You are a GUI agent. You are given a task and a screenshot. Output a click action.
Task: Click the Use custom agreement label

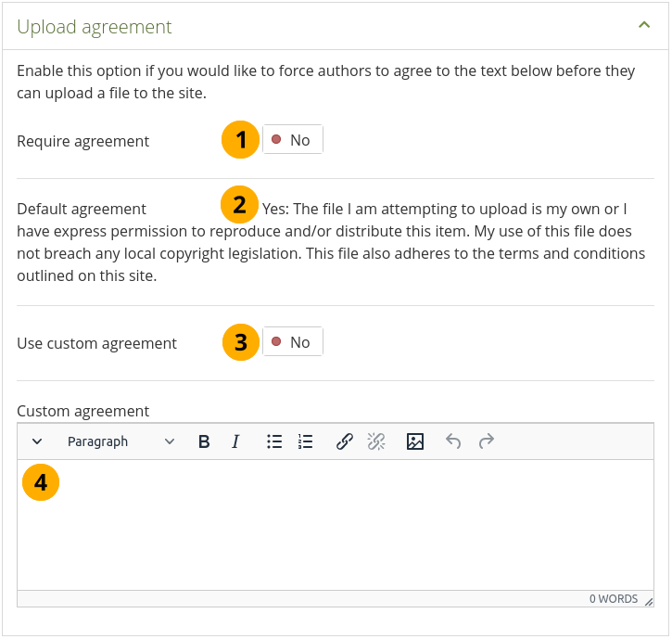coord(97,343)
